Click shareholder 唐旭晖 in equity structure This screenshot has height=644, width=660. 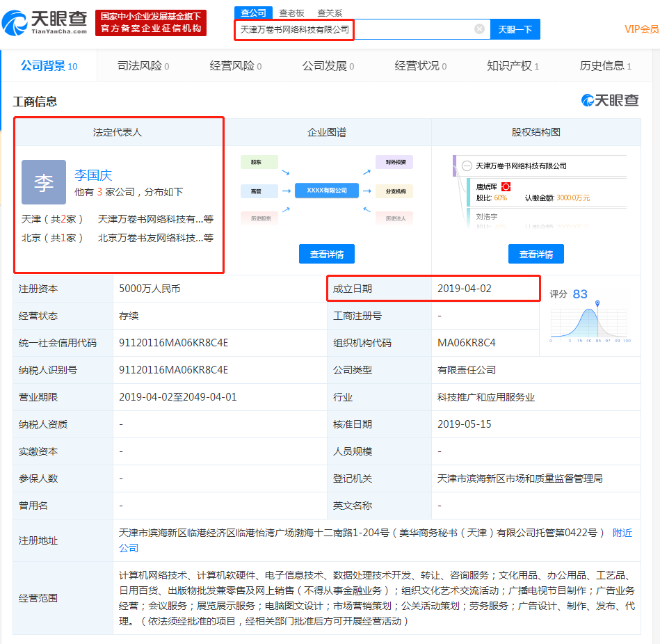pos(486,186)
